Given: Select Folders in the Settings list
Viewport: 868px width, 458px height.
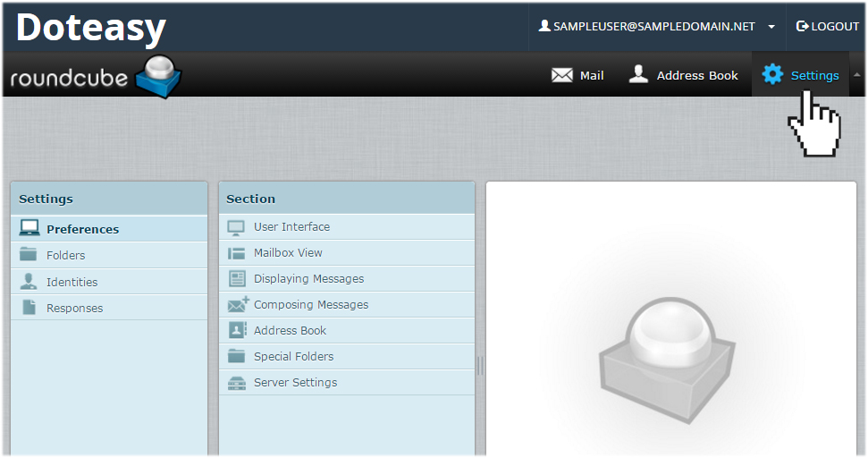Looking at the screenshot, I should (x=109, y=255).
